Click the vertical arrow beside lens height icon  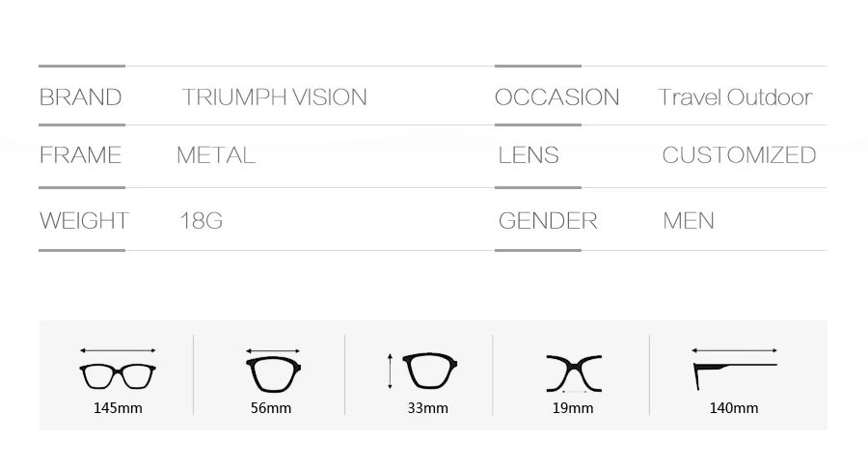coord(390,371)
